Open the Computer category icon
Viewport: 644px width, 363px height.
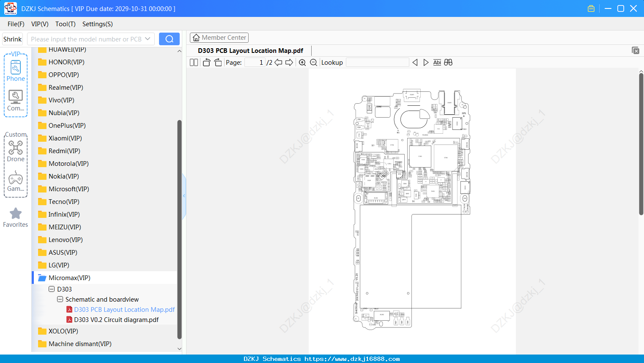coord(16,101)
